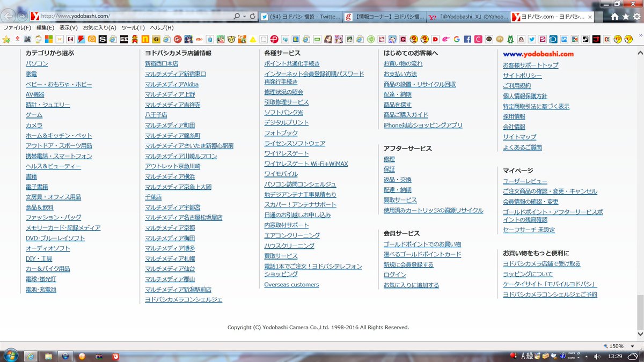Open the yellow 'n' favorite icon
The height and width of the screenshot is (362, 644).
145,39
